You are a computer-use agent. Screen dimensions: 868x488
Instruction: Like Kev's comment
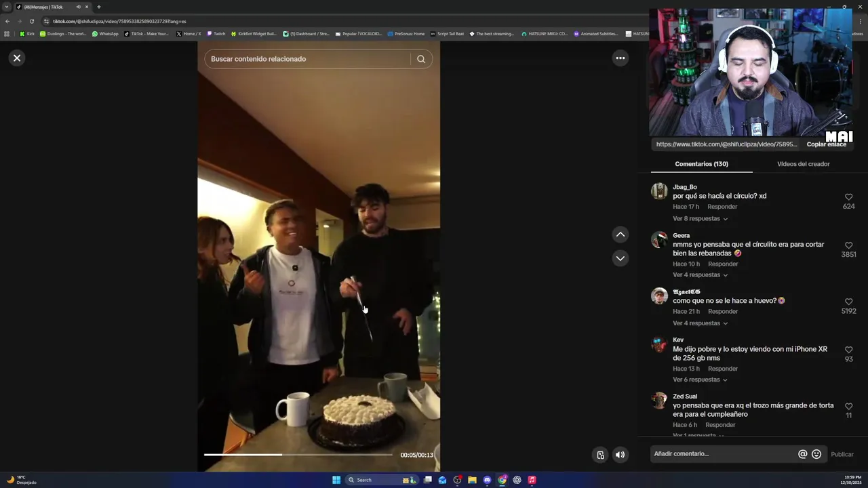(848, 350)
